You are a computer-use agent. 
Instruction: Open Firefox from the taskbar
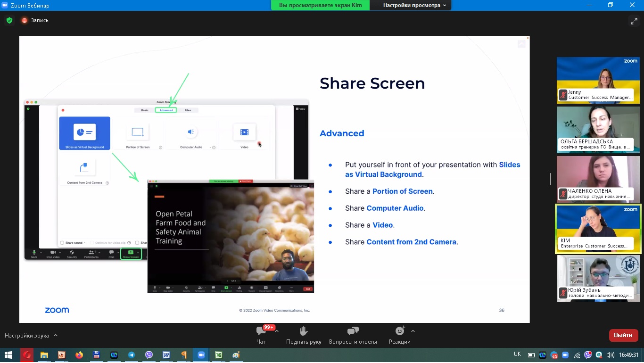click(79, 355)
